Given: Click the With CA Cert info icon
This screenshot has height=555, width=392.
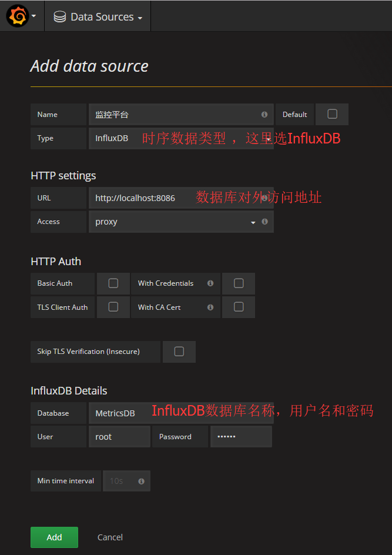Looking at the screenshot, I should tap(210, 307).
